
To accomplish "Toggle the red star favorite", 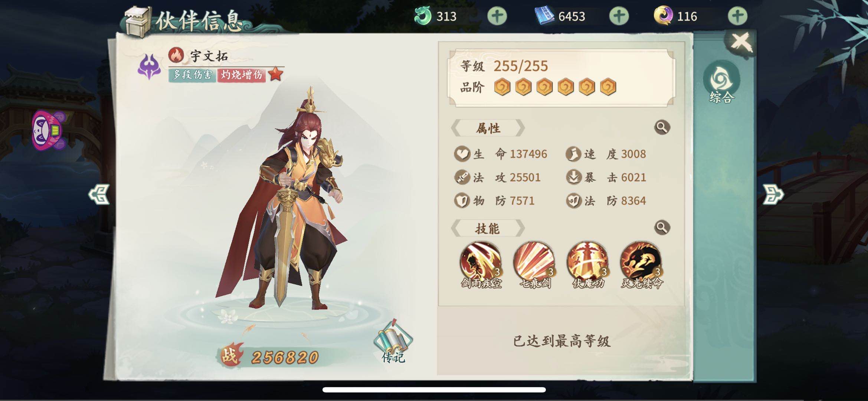I will tap(275, 74).
